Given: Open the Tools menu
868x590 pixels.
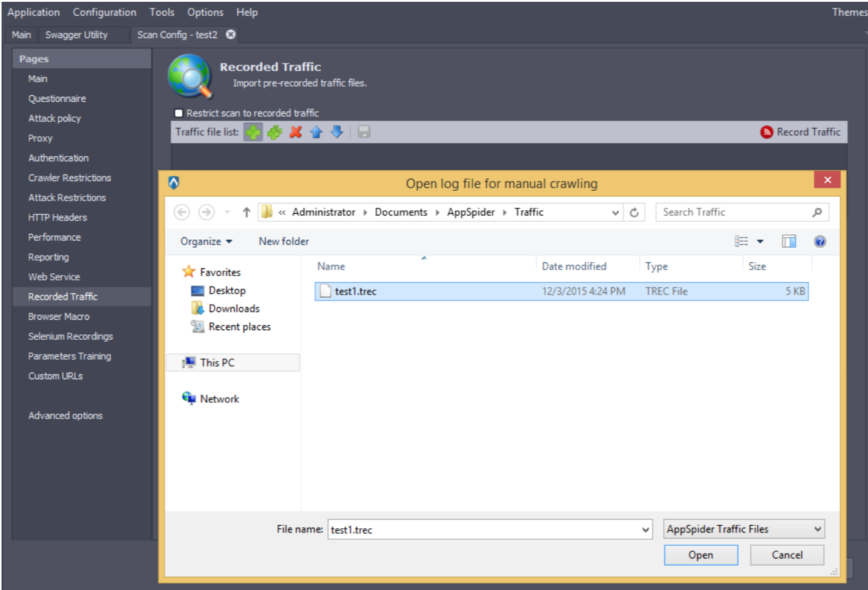Looking at the screenshot, I should pos(162,12).
